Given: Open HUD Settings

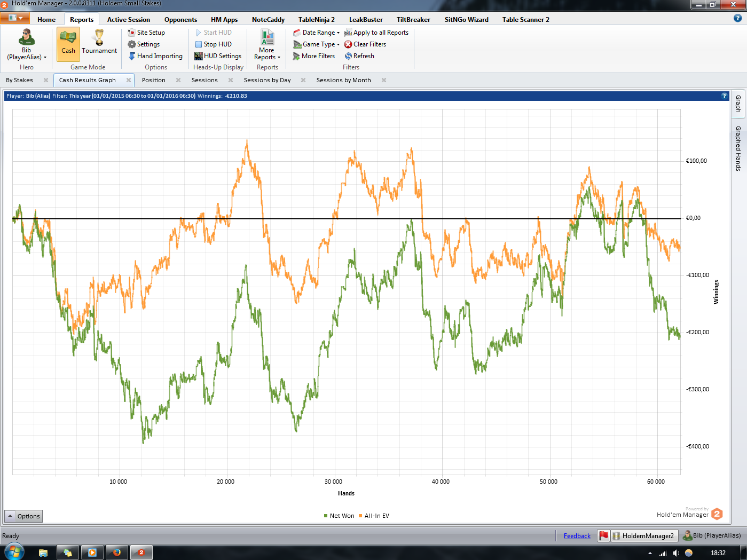Looking at the screenshot, I should (218, 56).
